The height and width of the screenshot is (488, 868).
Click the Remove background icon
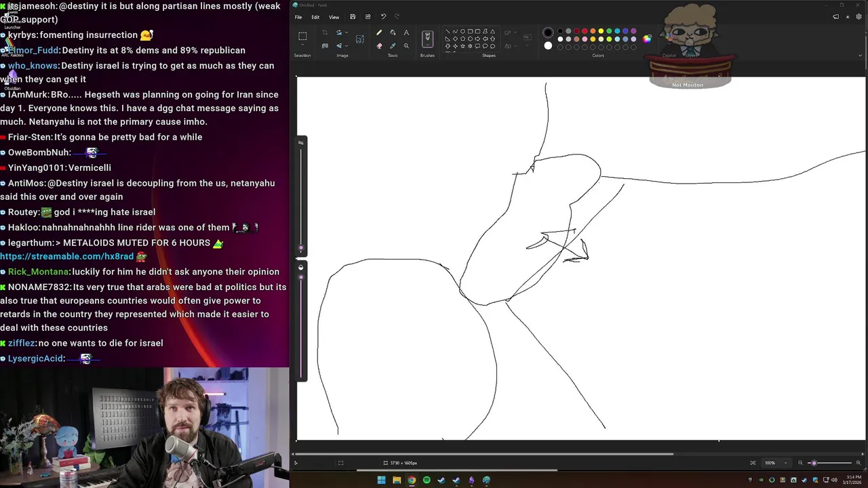325,45
